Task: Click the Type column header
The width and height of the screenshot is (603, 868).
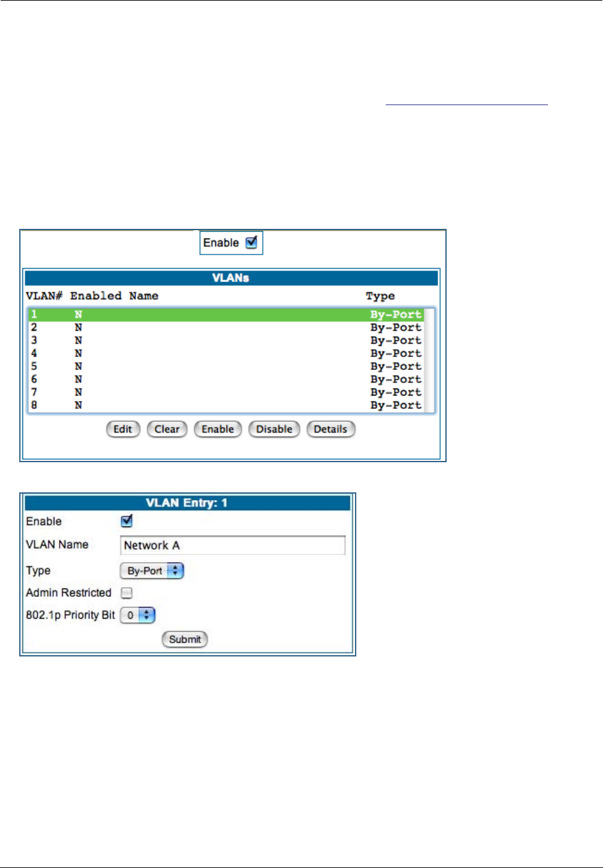Action: [x=380, y=296]
